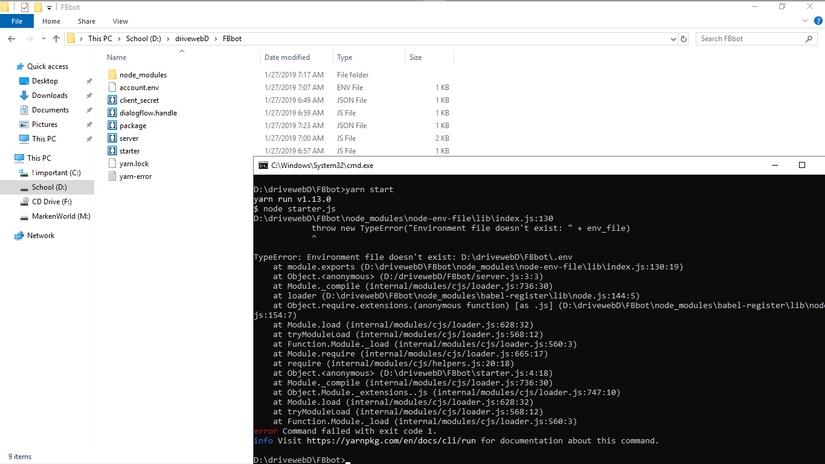Open Pictures in Quick access
This screenshot has height=464, width=825.
coord(44,125)
